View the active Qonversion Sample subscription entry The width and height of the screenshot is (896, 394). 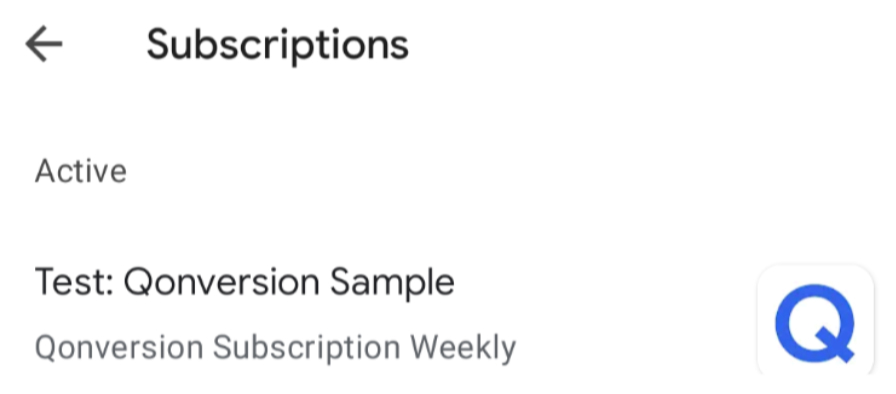[x=448, y=314]
